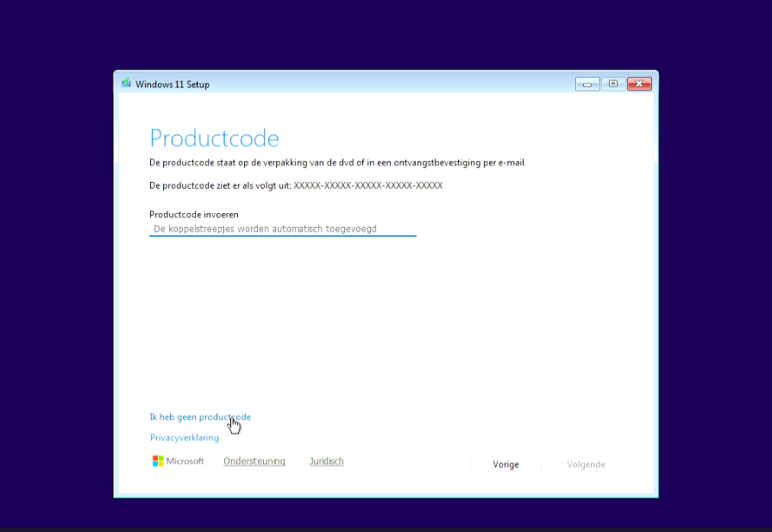This screenshot has width=772, height=532.
Task: Go back with the Vorige button
Action: [505, 464]
